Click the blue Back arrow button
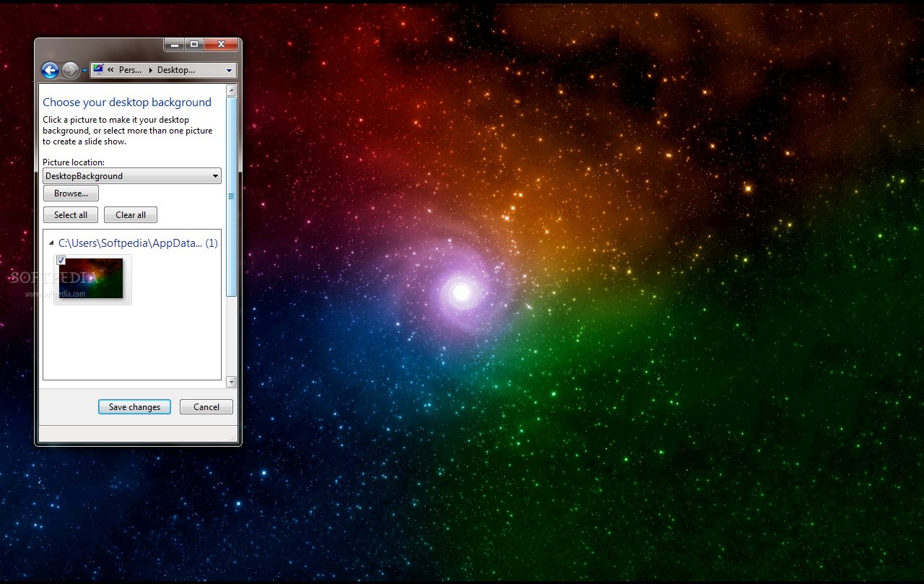The image size is (924, 584). (x=50, y=70)
